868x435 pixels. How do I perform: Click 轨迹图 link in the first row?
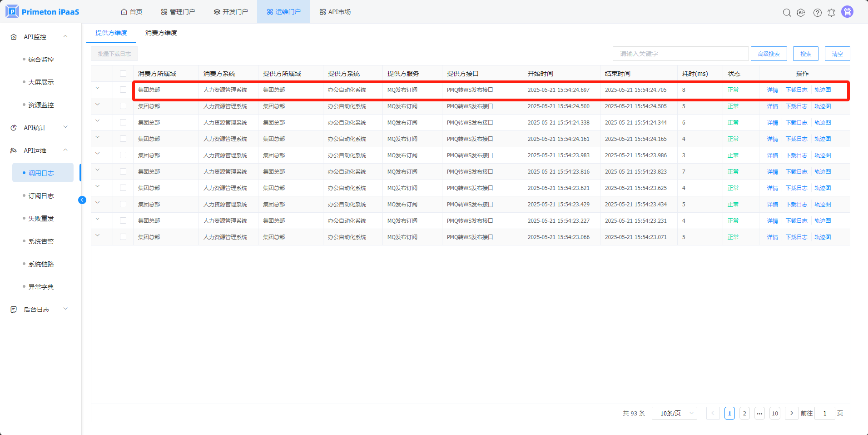[x=822, y=90]
